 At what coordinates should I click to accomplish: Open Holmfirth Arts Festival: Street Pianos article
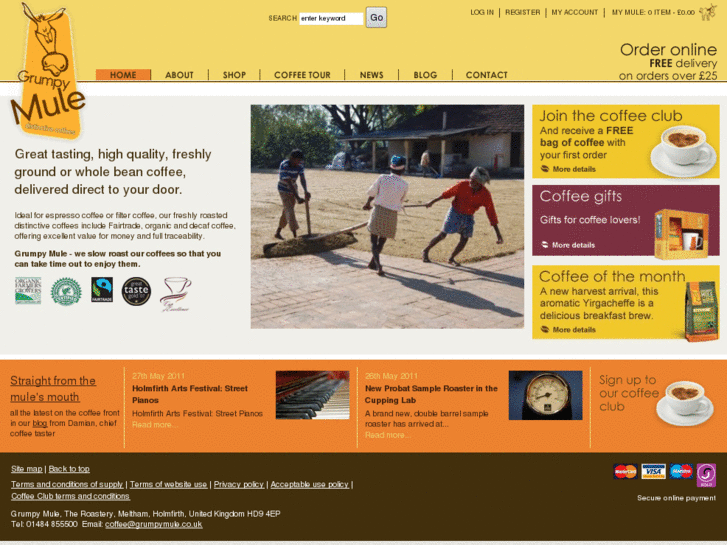190,394
